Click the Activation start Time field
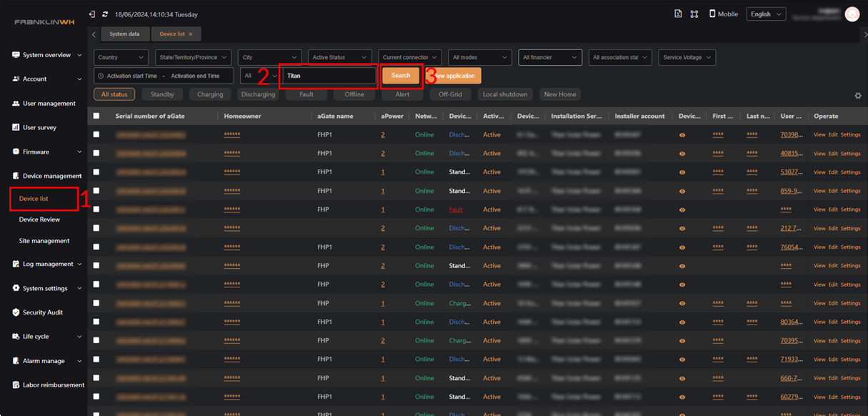868x416 pixels. pyautogui.click(x=131, y=75)
